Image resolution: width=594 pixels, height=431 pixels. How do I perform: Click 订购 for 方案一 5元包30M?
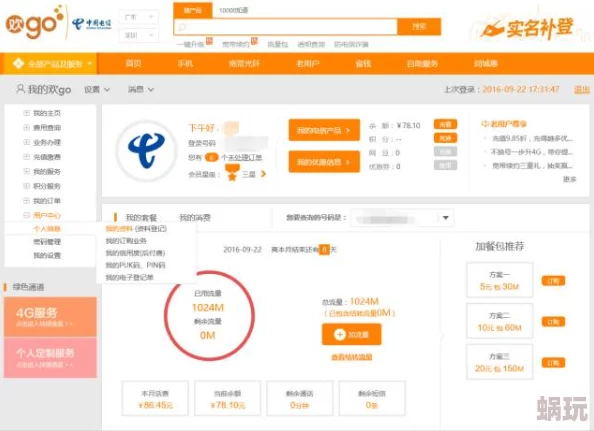click(x=553, y=281)
